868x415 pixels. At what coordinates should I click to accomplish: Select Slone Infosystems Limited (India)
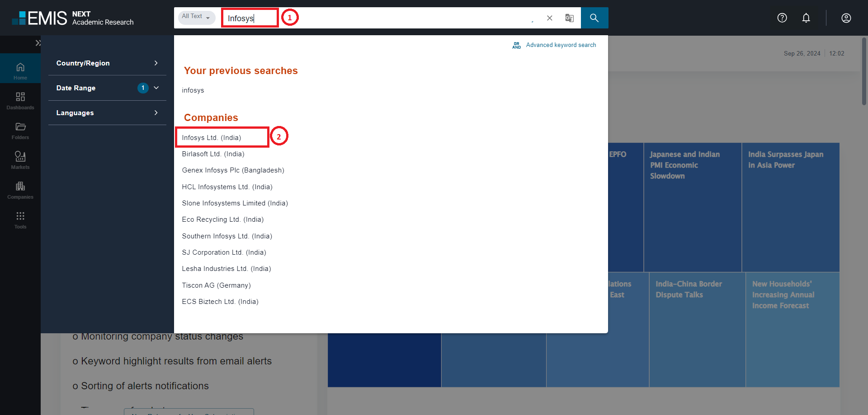pos(235,203)
